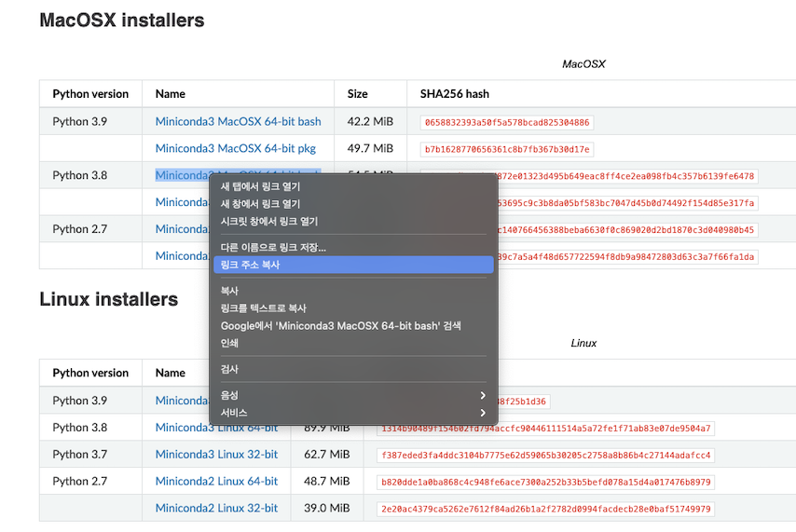Screen dimensions: 796x532
Task: Open Miniconda2 Linux 64-bit link
Action: (x=216, y=482)
